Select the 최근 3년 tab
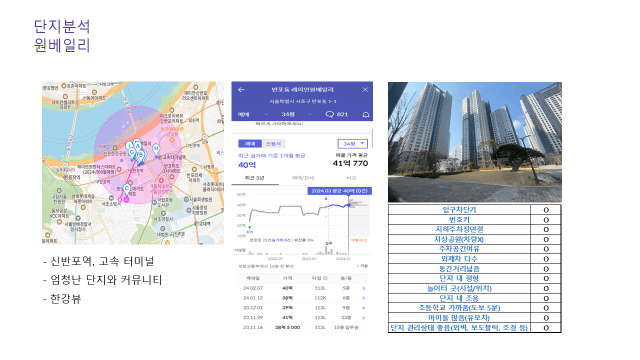The width and height of the screenshot is (640, 360). (x=255, y=178)
